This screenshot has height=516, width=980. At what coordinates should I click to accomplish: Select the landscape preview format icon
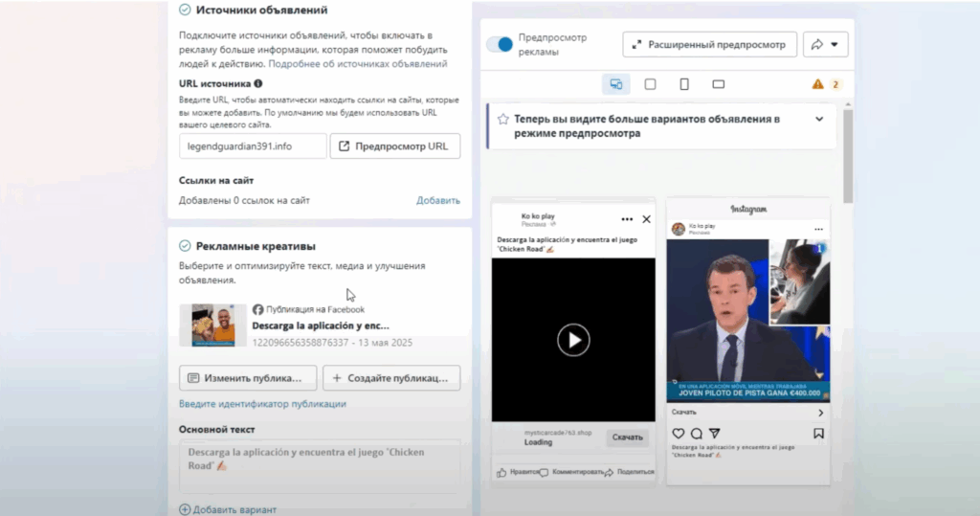tap(718, 84)
